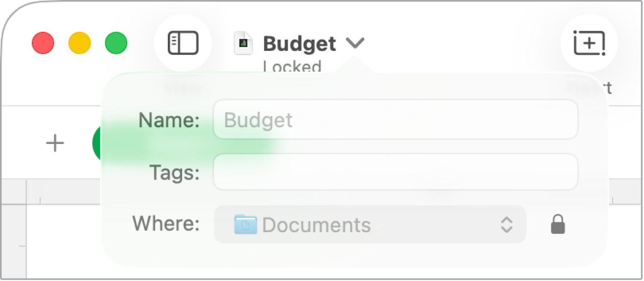Open the document title dropdown chevron
Screen dimensions: 644x281
pos(355,42)
